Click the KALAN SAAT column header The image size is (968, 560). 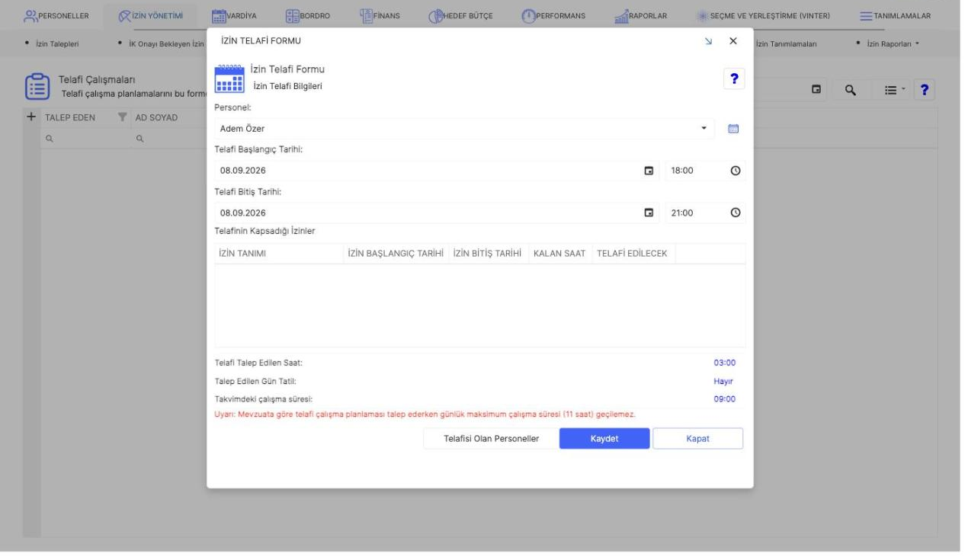tap(559, 254)
